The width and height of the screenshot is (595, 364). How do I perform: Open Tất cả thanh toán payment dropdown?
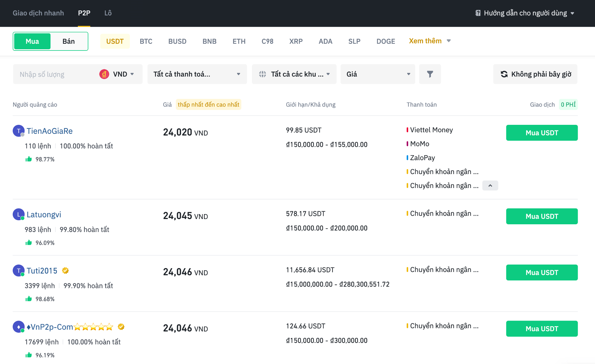(197, 74)
